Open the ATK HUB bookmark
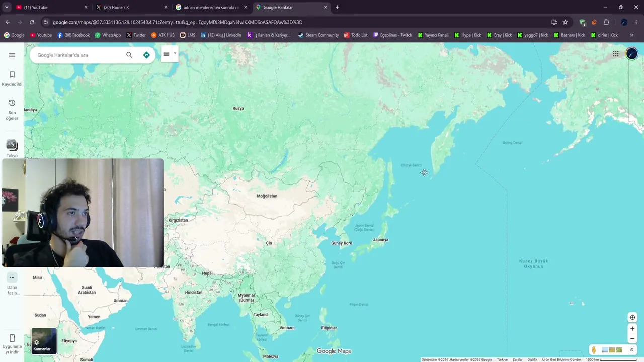Image resolution: width=644 pixels, height=362 pixels. point(163,35)
